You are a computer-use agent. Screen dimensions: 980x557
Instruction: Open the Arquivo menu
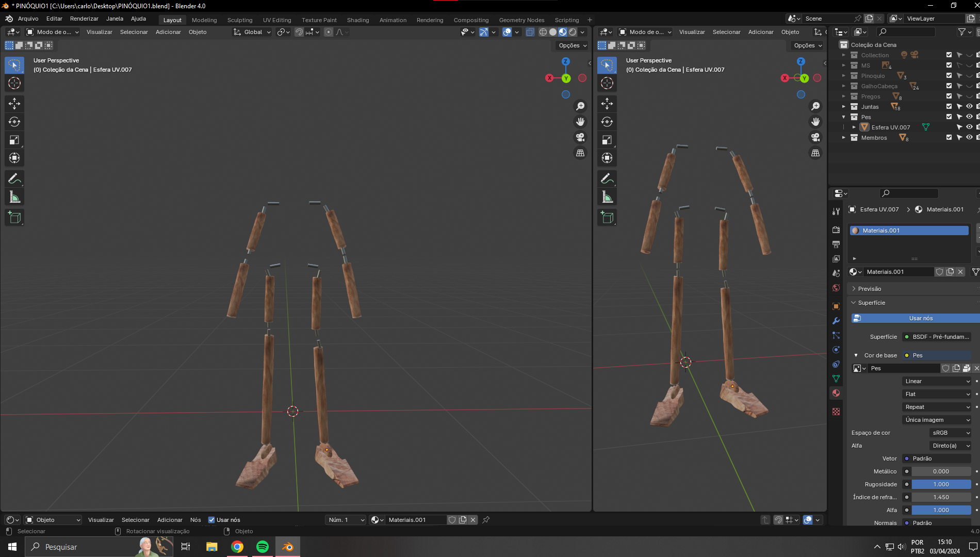pyautogui.click(x=28, y=19)
